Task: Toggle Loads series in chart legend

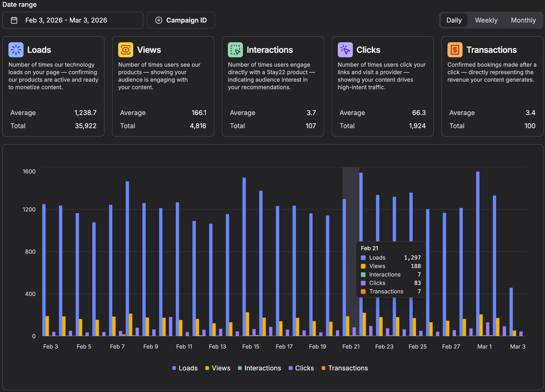Action: pos(188,368)
